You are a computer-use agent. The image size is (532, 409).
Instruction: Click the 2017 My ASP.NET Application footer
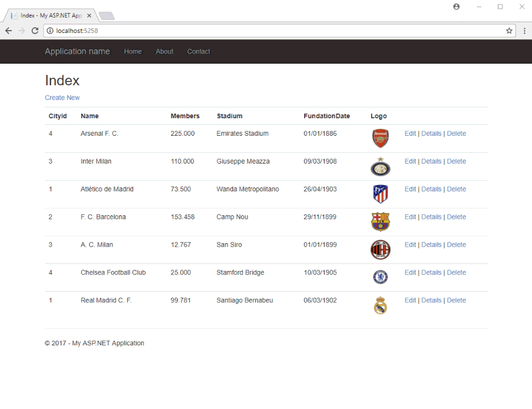point(94,343)
